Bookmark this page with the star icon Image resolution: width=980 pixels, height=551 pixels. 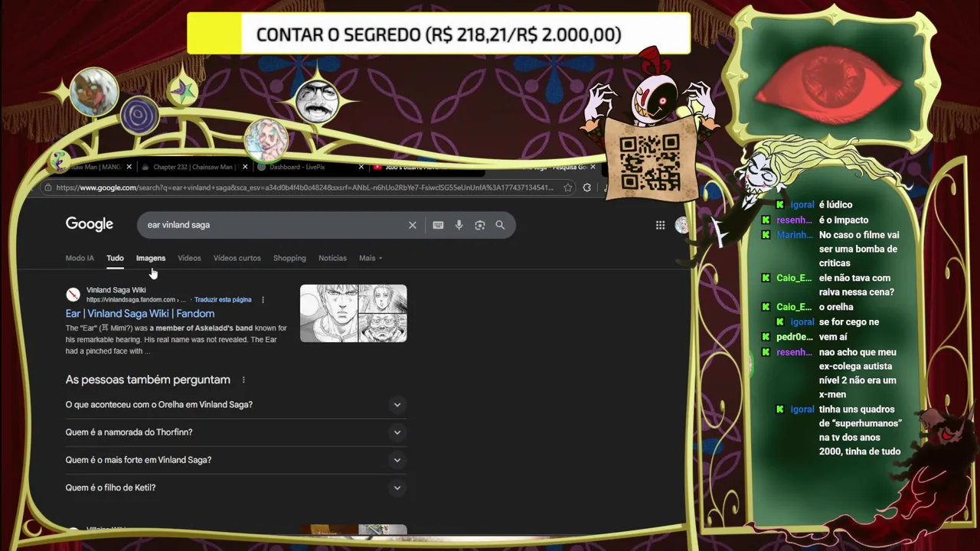[567, 187]
